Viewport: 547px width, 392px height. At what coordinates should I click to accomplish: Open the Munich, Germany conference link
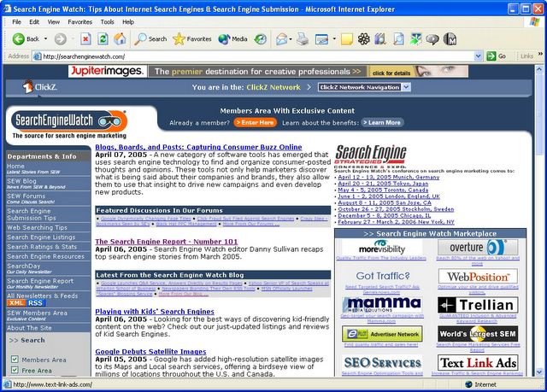click(x=389, y=177)
